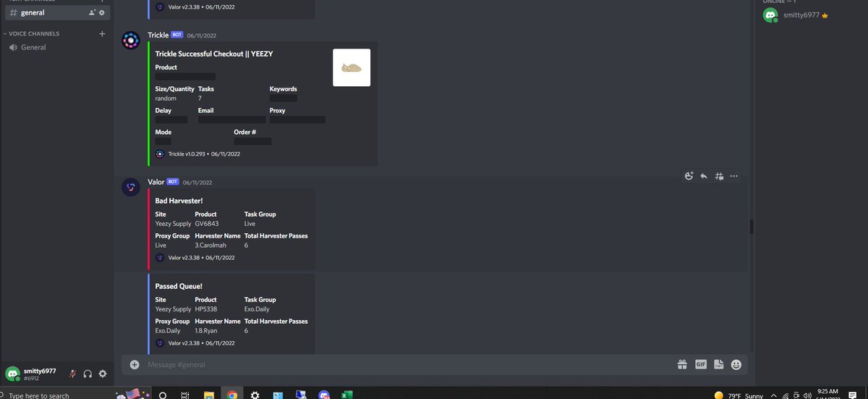
Task: Open the network icon in system tray
Action: point(785,395)
